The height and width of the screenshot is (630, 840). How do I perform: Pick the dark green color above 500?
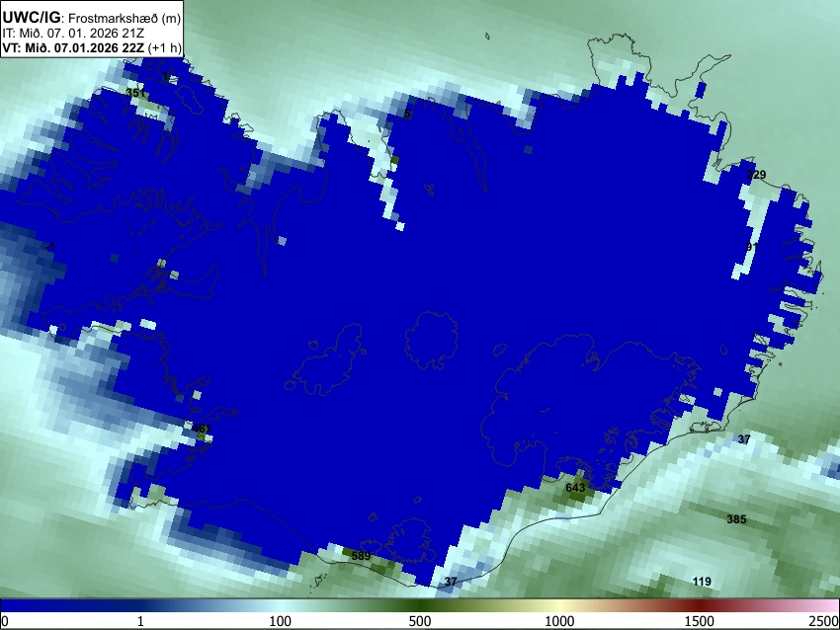[x=420, y=605]
